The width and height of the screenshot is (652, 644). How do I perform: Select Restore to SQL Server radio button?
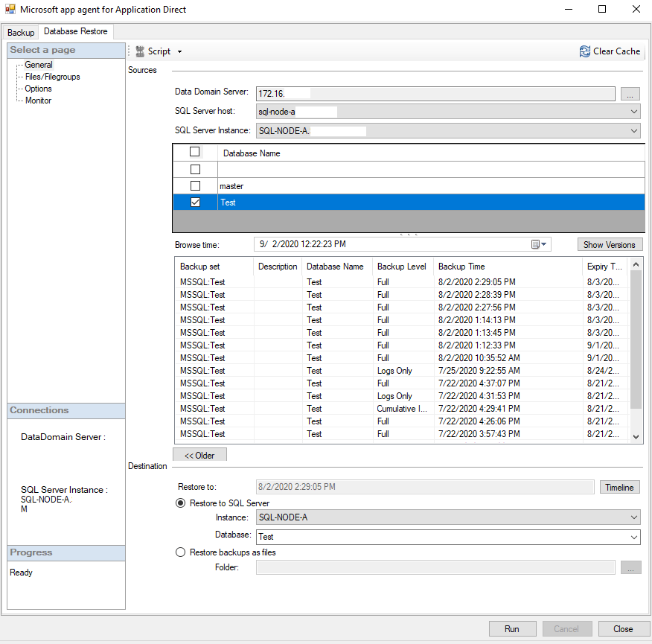point(180,503)
